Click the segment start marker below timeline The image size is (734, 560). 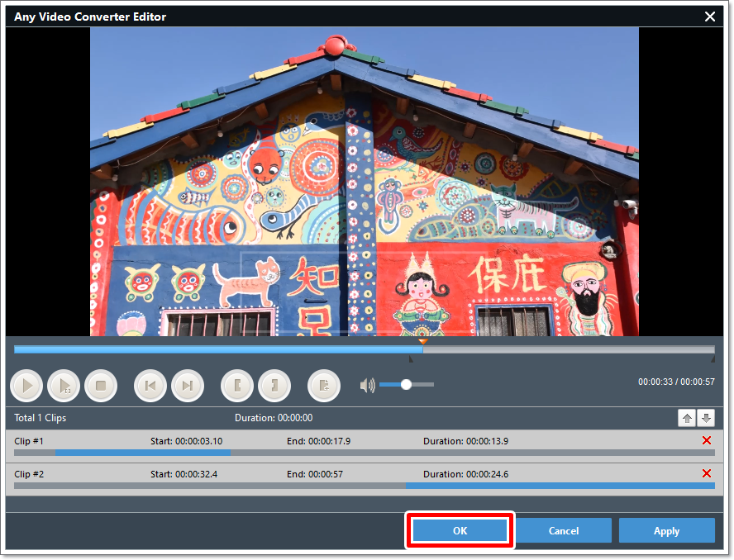[x=411, y=359]
